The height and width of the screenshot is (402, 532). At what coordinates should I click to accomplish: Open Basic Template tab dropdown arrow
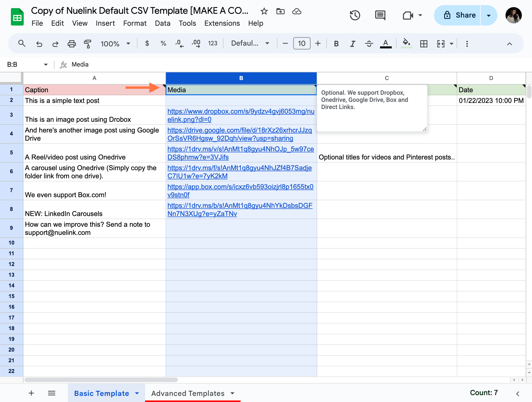point(137,393)
